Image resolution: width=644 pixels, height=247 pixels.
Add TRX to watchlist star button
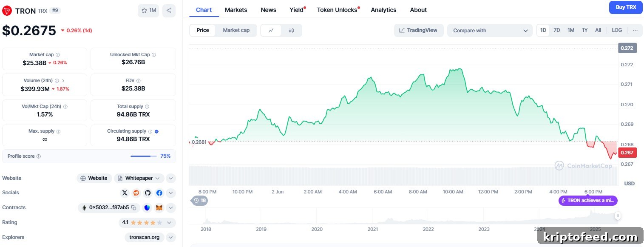pyautogui.click(x=148, y=11)
